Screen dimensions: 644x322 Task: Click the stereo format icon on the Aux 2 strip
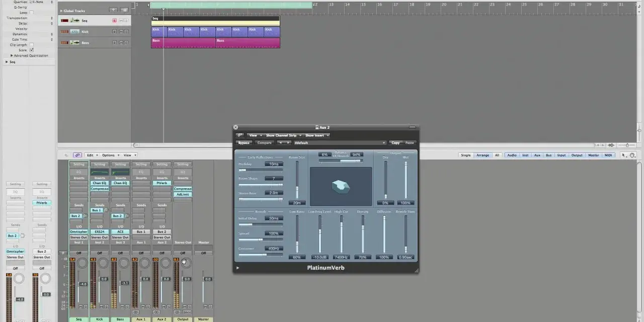point(156,312)
